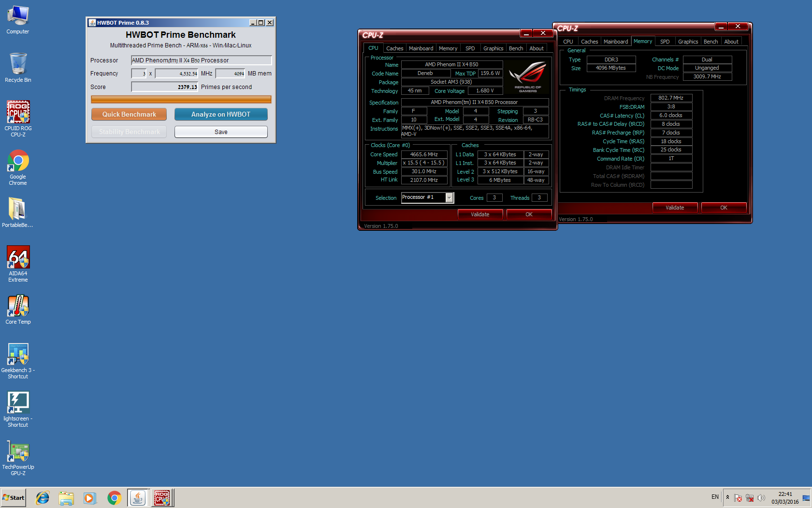This screenshot has height=508, width=812.
Task: Select the Java HWBOT Prime taskbar item
Action: 138,498
